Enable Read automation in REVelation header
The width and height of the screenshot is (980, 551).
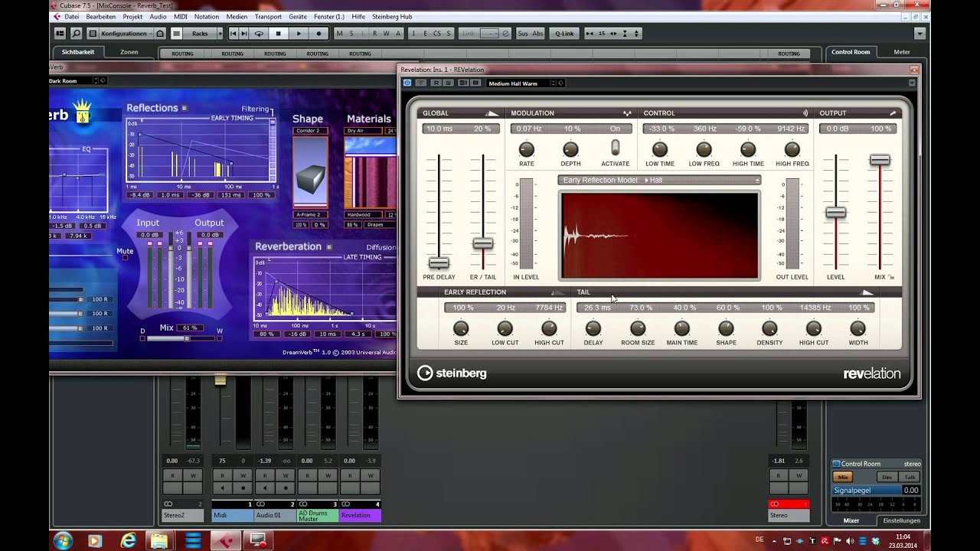[x=436, y=83]
